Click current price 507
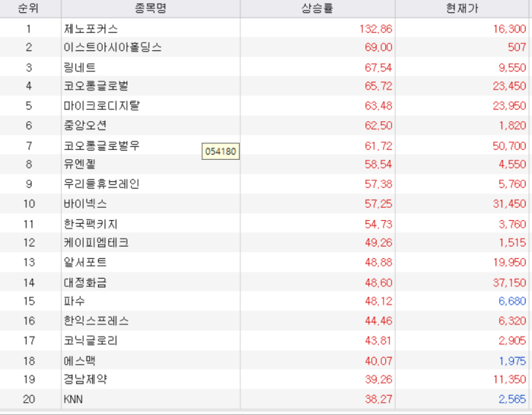 [517, 47]
